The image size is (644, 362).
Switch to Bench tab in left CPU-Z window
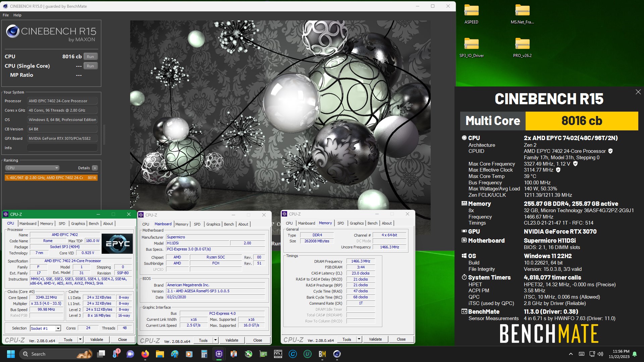pos(94,224)
